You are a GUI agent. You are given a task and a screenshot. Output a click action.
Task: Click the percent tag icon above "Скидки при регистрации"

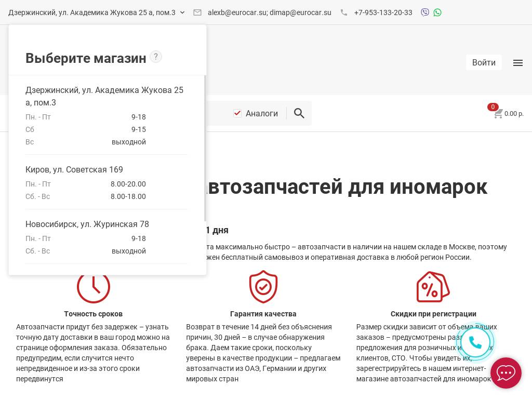[433, 287]
